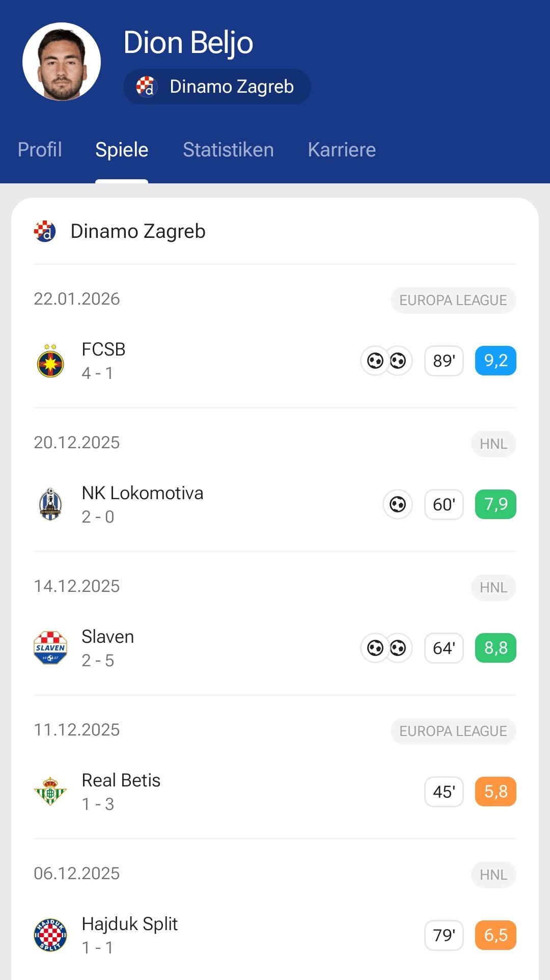Click the 7,9 rating badge
The image size is (550, 980).
click(496, 504)
